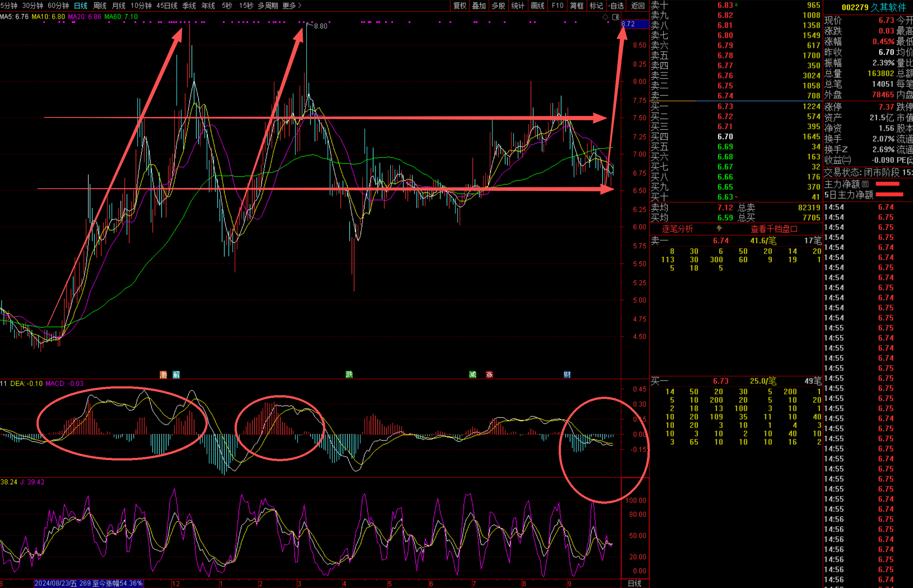Open the 主力净额 list icon
Viewport: 913px width, 588px height.
pos(865,184)
